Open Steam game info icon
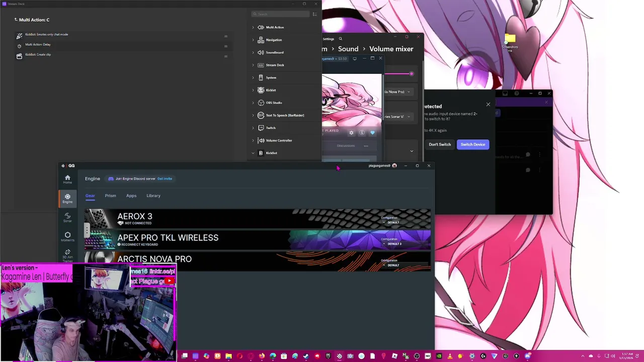Screen dimensions: 644x362 (362, 133)
